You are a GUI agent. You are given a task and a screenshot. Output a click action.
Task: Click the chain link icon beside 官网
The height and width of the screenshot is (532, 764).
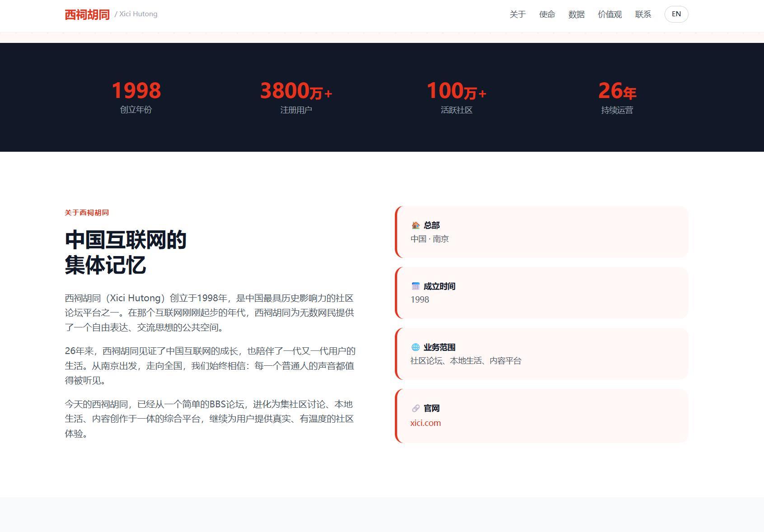(416, 408)
